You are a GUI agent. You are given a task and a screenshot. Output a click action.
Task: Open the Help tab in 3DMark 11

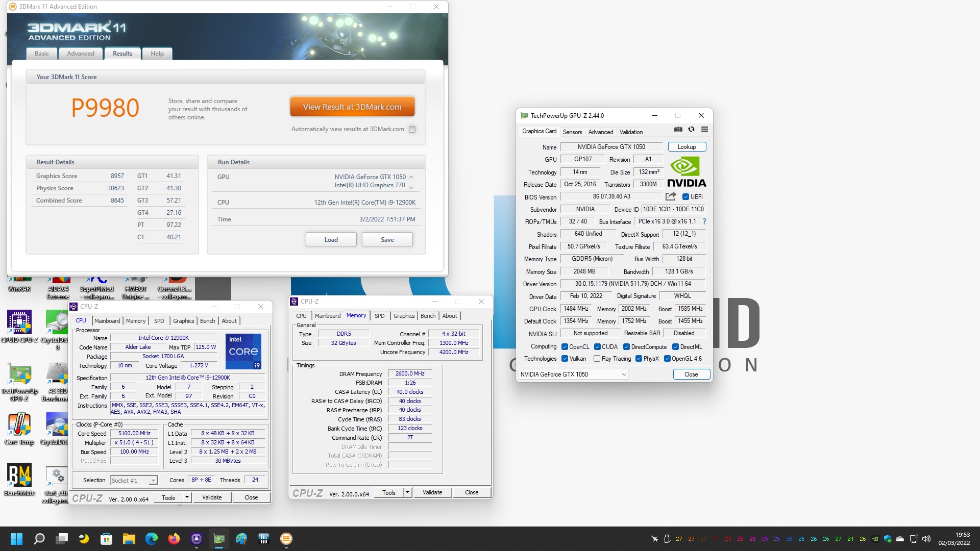[157, 54]
